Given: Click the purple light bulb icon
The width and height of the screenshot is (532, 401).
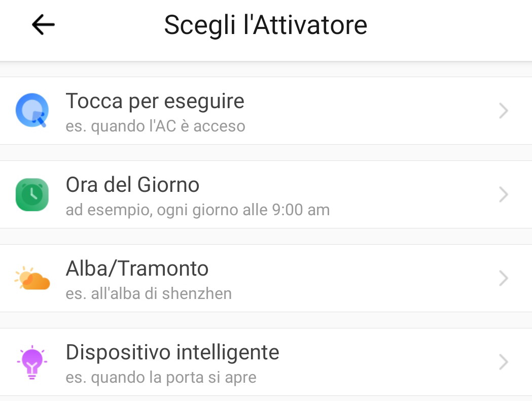Looking at the screenshot, I should click(32, 362).
